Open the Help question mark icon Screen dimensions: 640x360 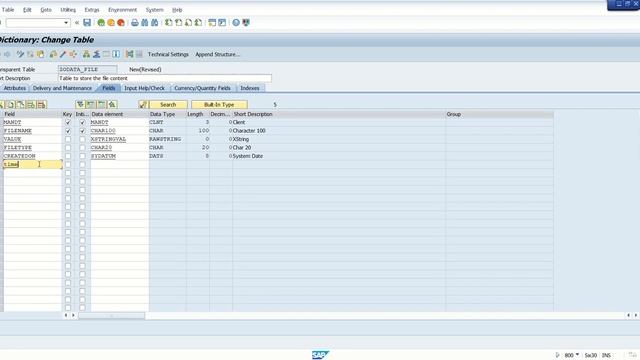236,23
